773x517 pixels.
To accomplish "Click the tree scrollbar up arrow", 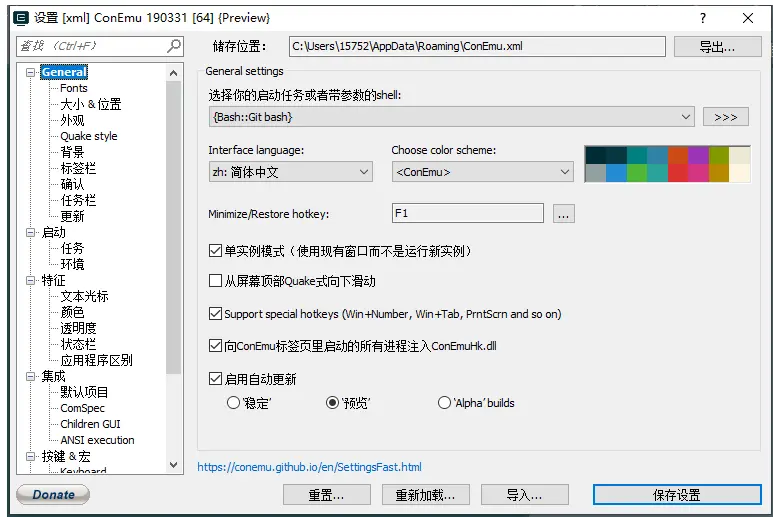I will [x=173, y=73].
